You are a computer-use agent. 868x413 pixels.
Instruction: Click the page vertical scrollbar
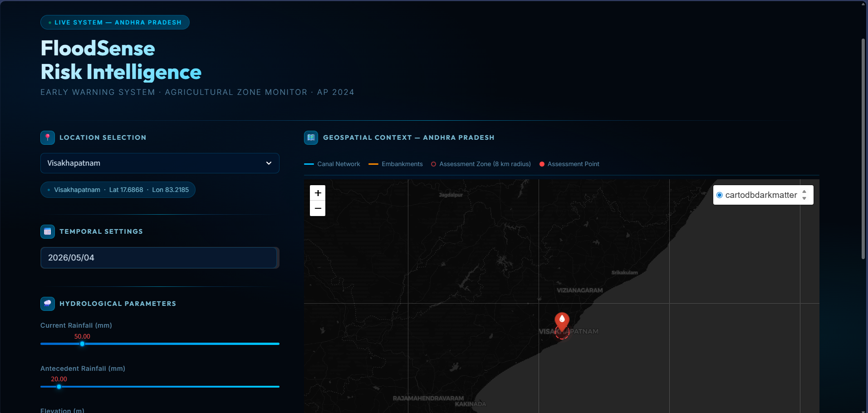(863, 149)
